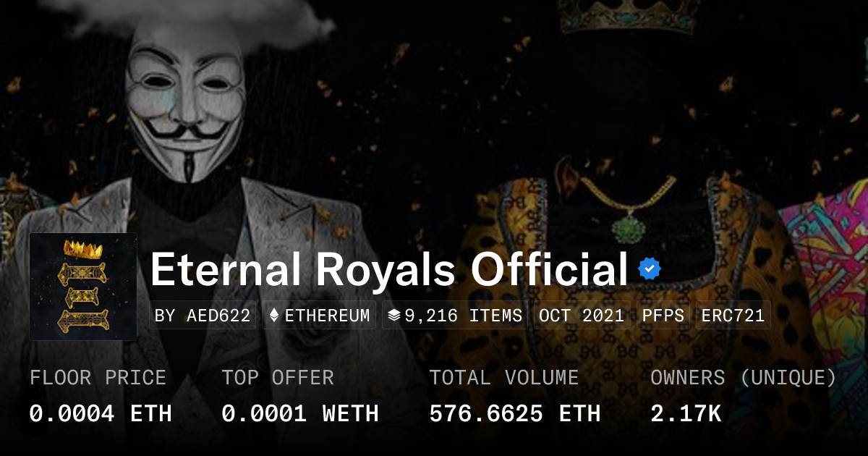This screenshot has width=868, height=456.
Task: Click the 9,216 ITEMS tag
Action: pyautogui.click(x=456, y=316)
